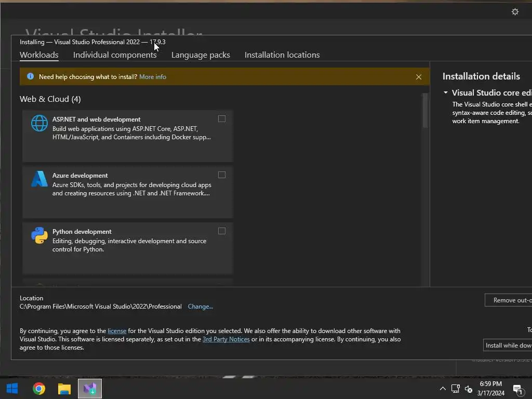Open the Install while downloading dropdown
Image resolution: width=532 pixels, height=399 pixels.
[x=508, y=345]
